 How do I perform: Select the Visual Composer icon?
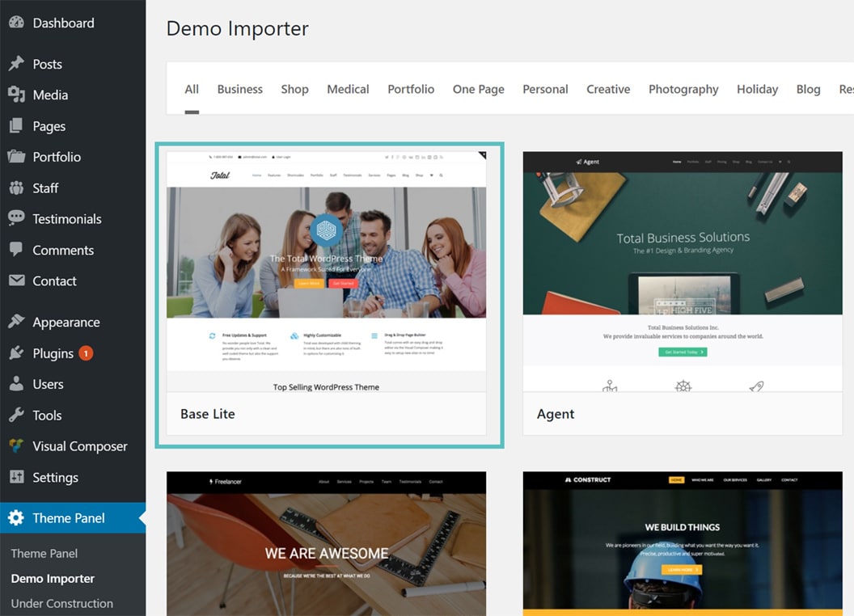[x=18, y=445]
